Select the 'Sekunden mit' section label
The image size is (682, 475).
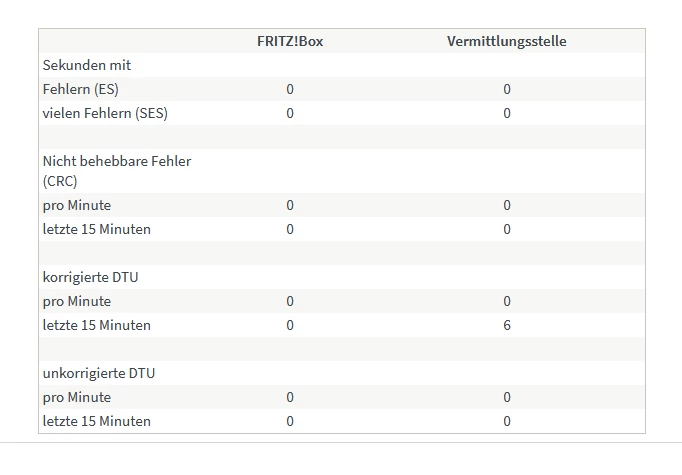coord(87,65)
